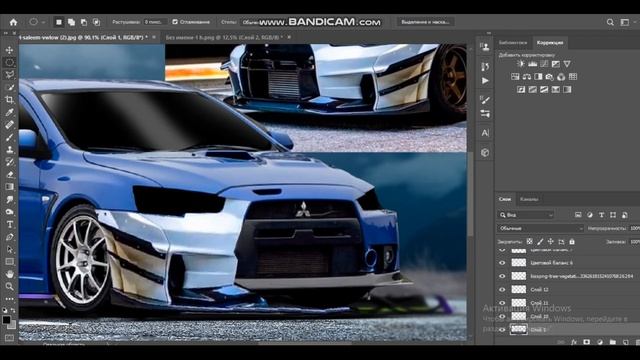Screen dimensions: 640x360
Task: Select the Gradient tool
Action: pos(9,187)
